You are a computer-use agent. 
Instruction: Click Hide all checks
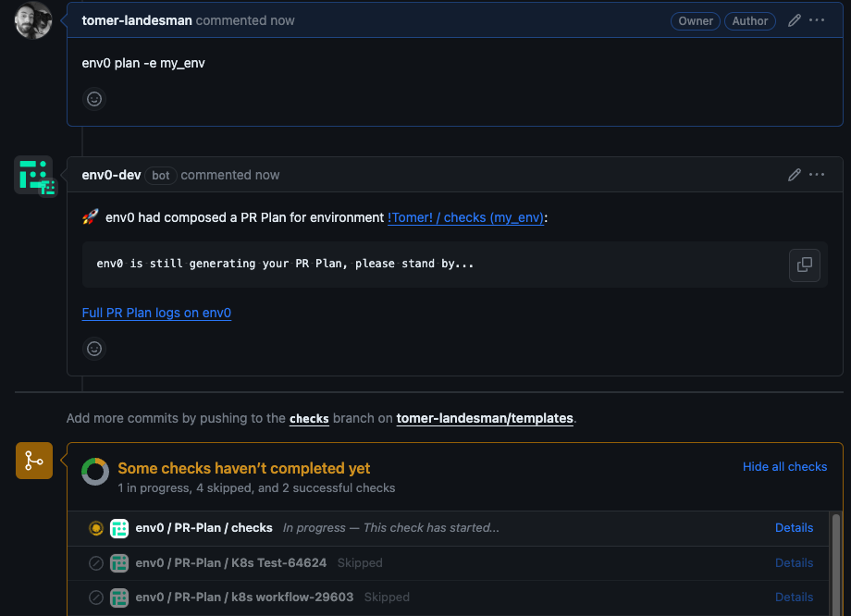[784, 467]
